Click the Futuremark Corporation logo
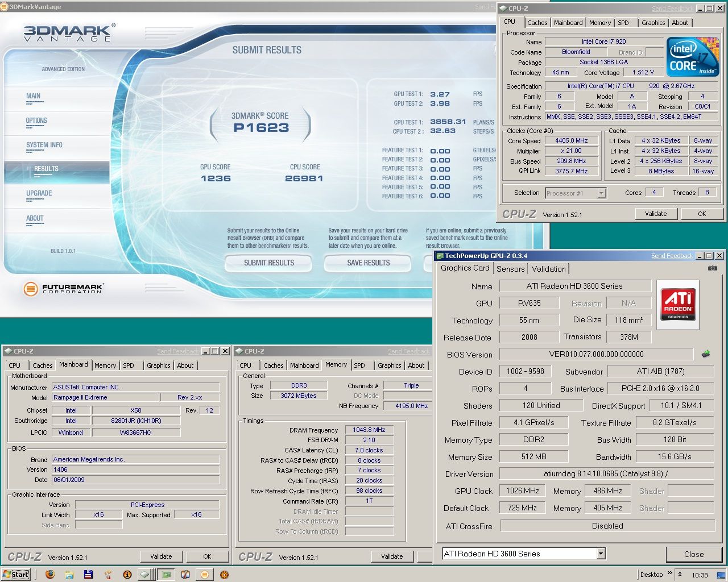Viewport: 728px width, 582px height. (64, 289)
